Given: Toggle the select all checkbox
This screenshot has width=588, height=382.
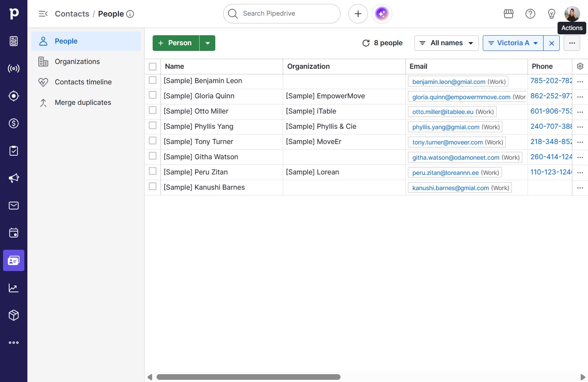Looking at the screenshot, I should click(x=153, y=67).
